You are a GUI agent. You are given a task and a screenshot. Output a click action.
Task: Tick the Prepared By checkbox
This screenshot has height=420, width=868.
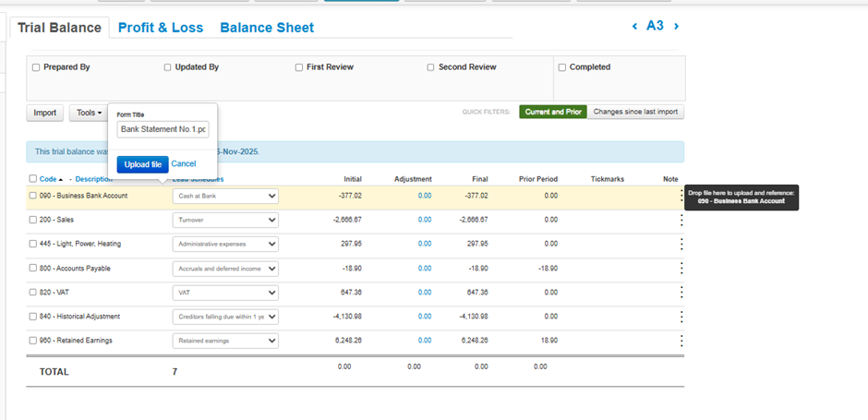(36, 67)
